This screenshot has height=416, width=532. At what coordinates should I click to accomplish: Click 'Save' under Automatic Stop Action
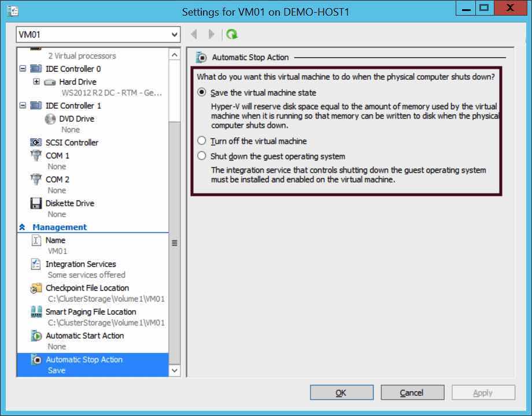tap(56, 370)
